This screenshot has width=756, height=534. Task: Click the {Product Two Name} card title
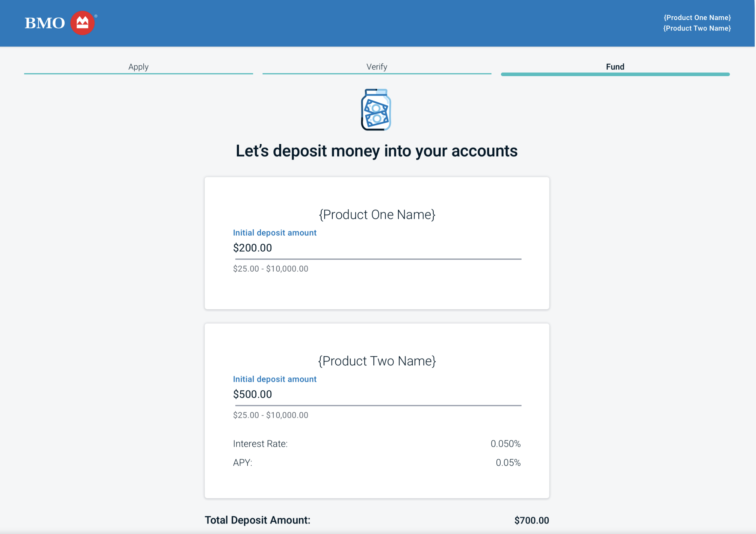377,361
